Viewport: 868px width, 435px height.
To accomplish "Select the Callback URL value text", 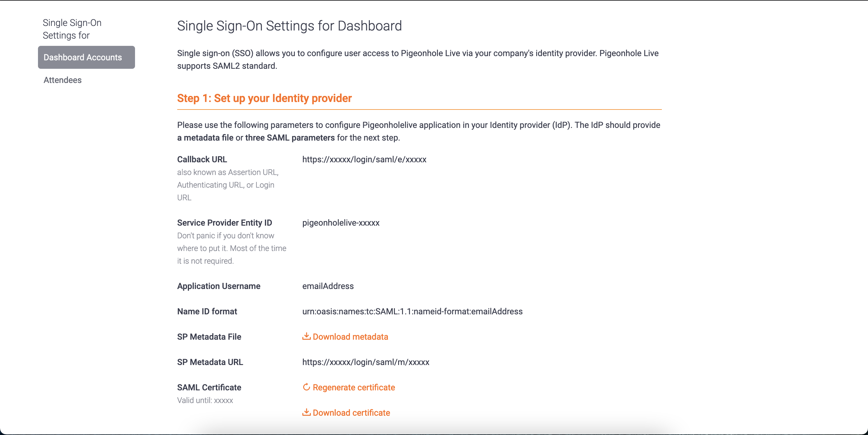I will pos(364,160).
